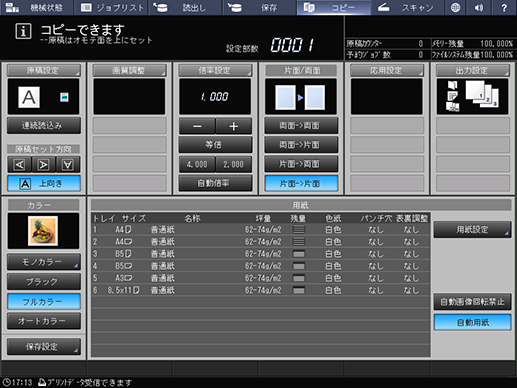
Task: Click tray 6 remaining paper level icon
Action: [x=299, y=290]
